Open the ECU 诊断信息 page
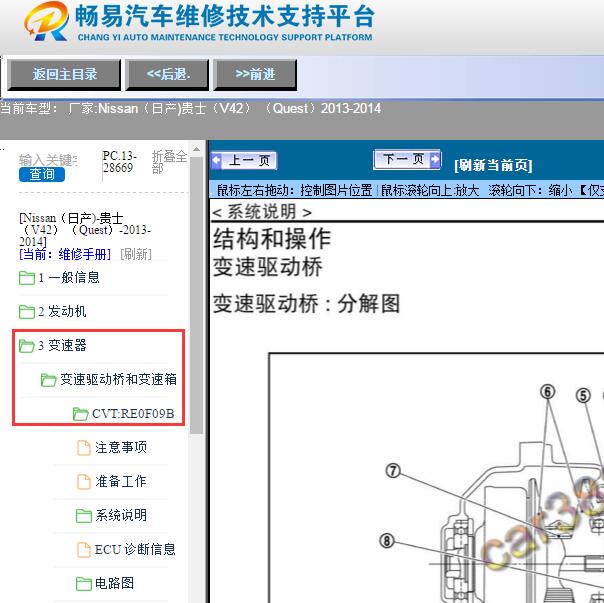Image resolution: width=604 pixels, height=603 pixels. (x=135, y=549)
